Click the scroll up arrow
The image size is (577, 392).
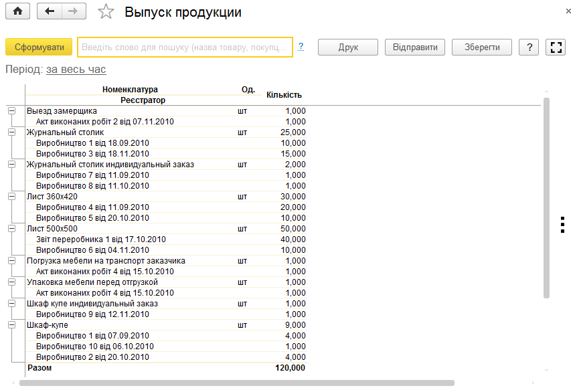pos(546,91)
